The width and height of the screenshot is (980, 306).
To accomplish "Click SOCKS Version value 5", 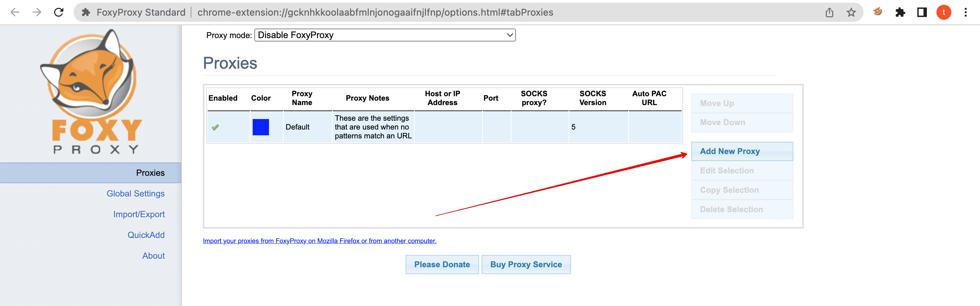I will click(573, 127).
